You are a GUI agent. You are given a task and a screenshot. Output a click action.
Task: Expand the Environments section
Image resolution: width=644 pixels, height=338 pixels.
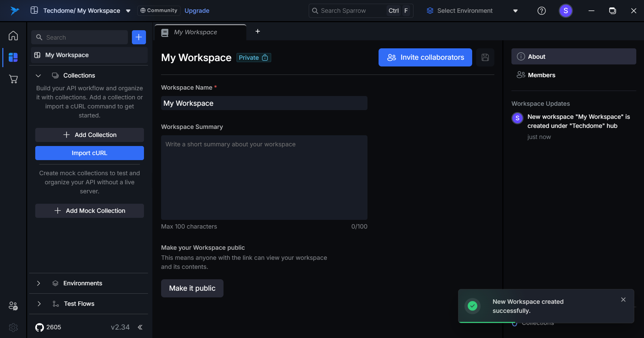(38, 283)
